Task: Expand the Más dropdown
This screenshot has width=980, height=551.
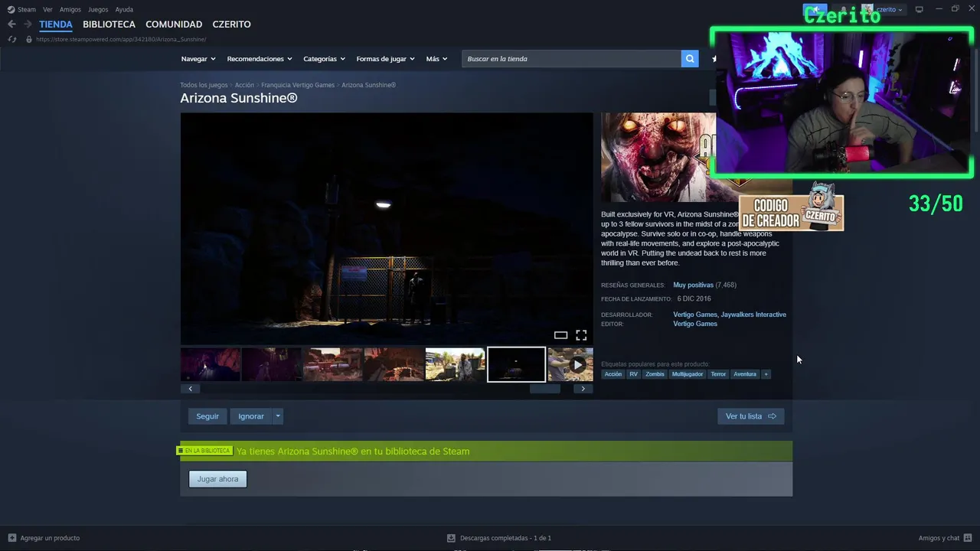Action: 436,59
